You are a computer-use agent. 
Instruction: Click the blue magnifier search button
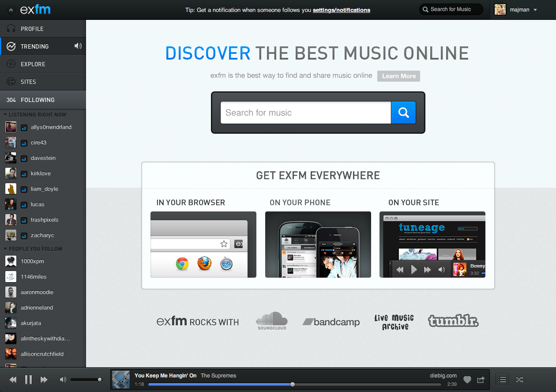pyautogui.click(x=403, y=113)
